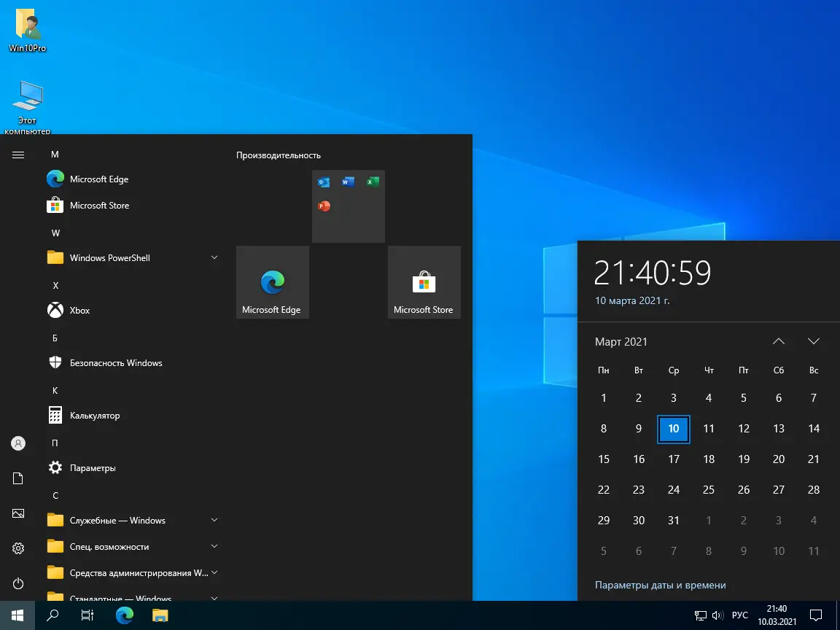Open the Microsoft Store tile
Viewport: 840px width, 630px height.
pos(424,282)
